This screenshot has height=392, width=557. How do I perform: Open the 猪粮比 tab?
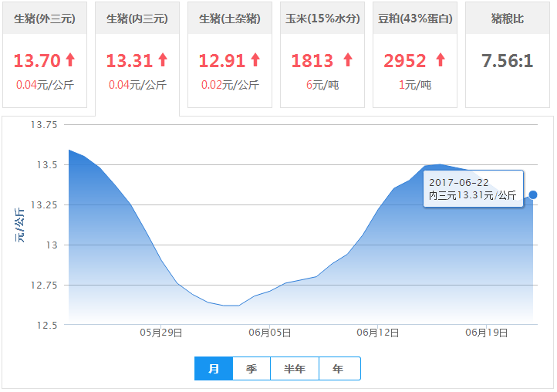[x=508, y=19]
